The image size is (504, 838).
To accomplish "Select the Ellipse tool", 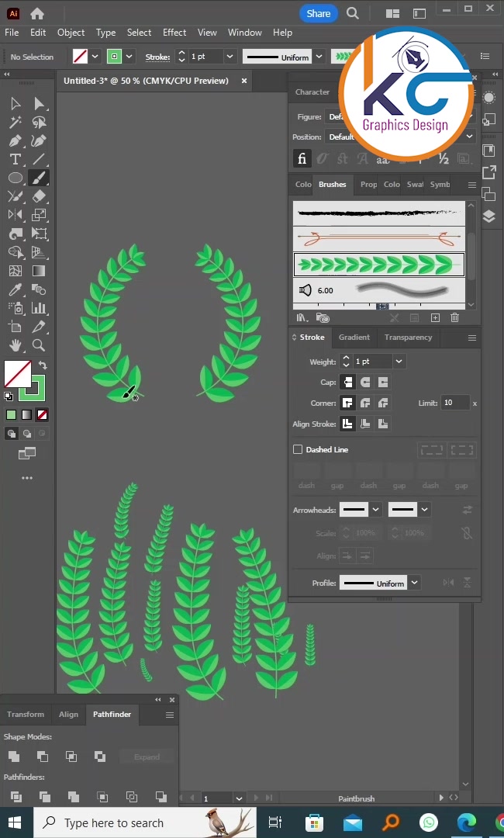I will 16,178.
